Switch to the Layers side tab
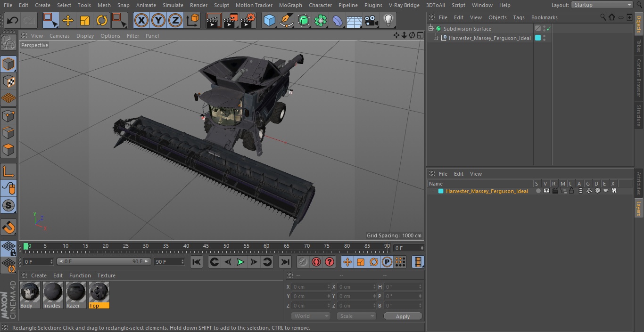644x332 pixels. [x=639, y=208]
